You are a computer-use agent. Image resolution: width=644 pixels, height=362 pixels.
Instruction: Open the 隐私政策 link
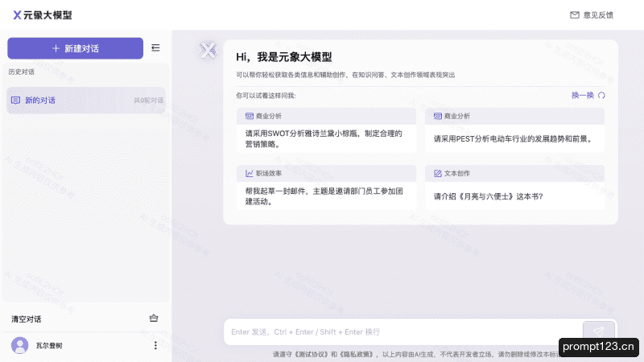pyautogui.click(x=357, y=354)
